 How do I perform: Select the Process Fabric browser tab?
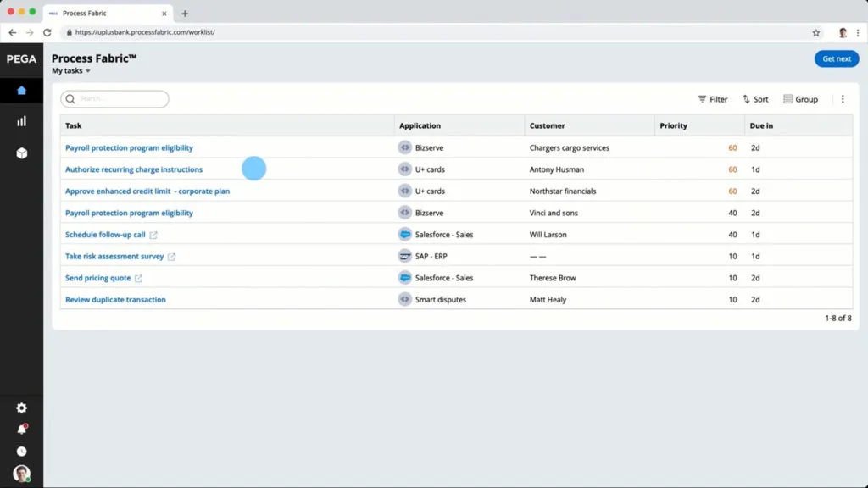tap(108, 14)
